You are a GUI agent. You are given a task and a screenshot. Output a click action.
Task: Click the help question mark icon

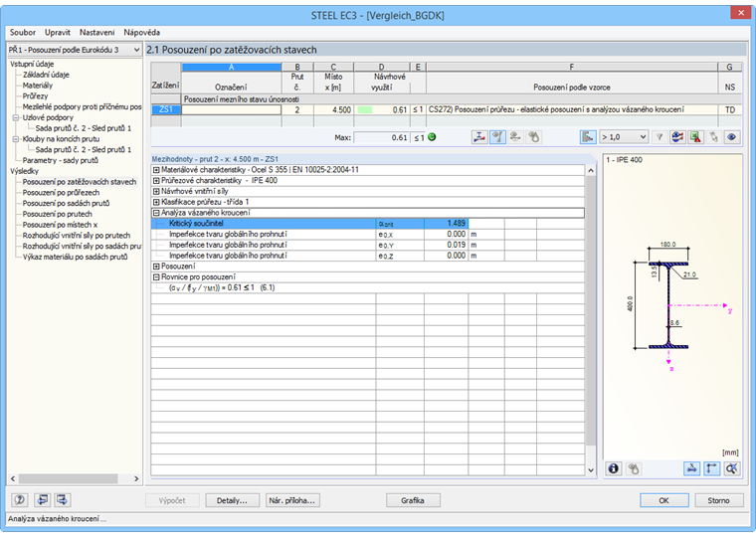point(19,500)
